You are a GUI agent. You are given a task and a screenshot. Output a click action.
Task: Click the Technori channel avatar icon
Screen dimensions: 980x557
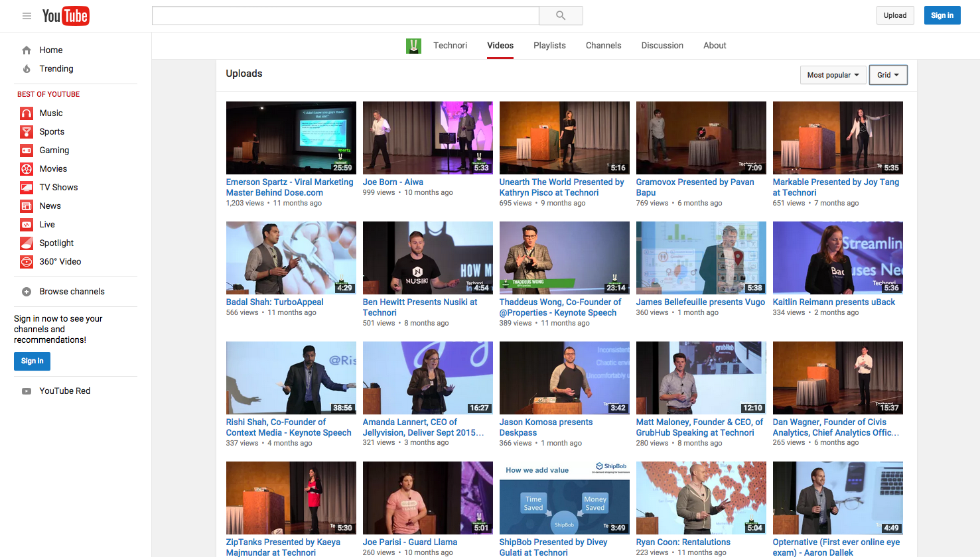click(x=413, y=46)
